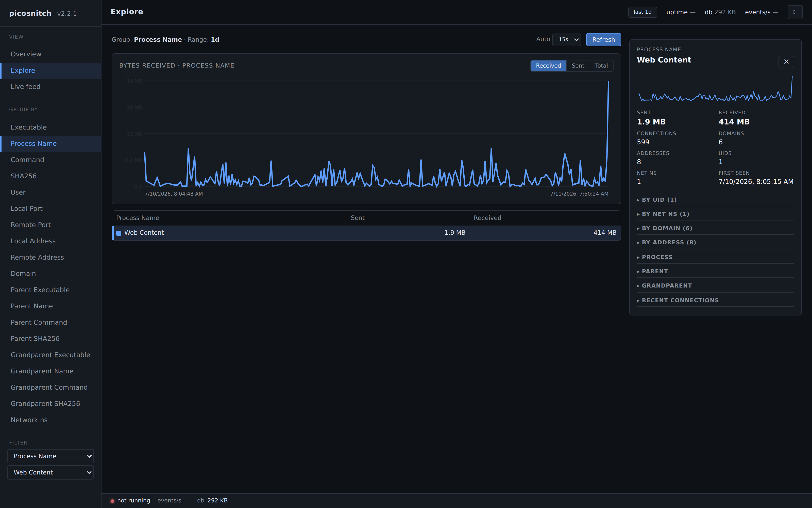Group by Command

(x=51, y=160)
